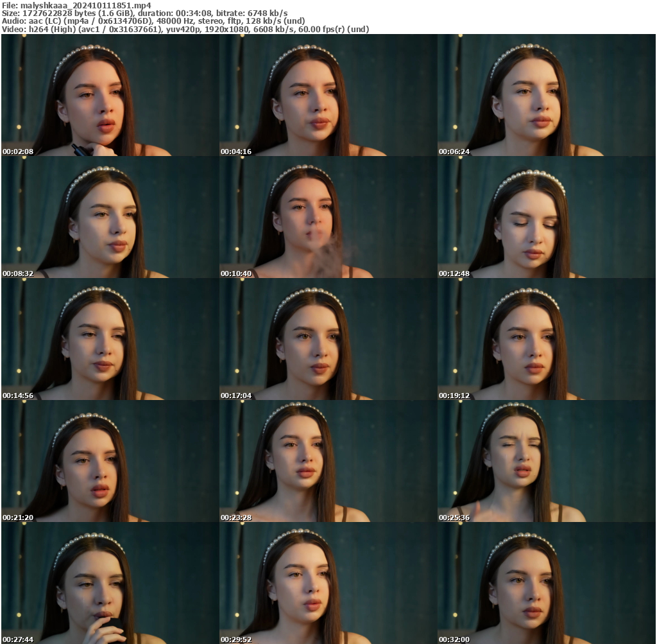657x644 pixels.
Task: Click the Audio codec info line
Action: tap(153, 21)
